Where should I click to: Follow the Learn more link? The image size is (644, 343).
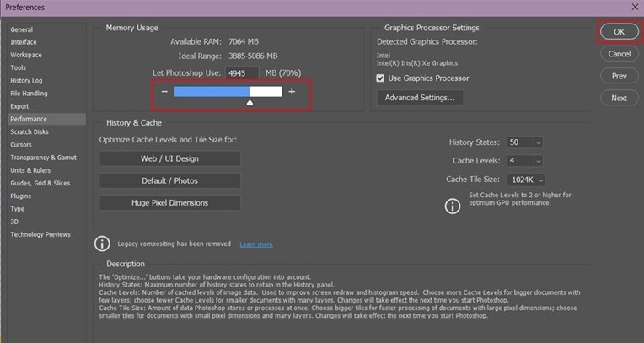coord(256,244)
